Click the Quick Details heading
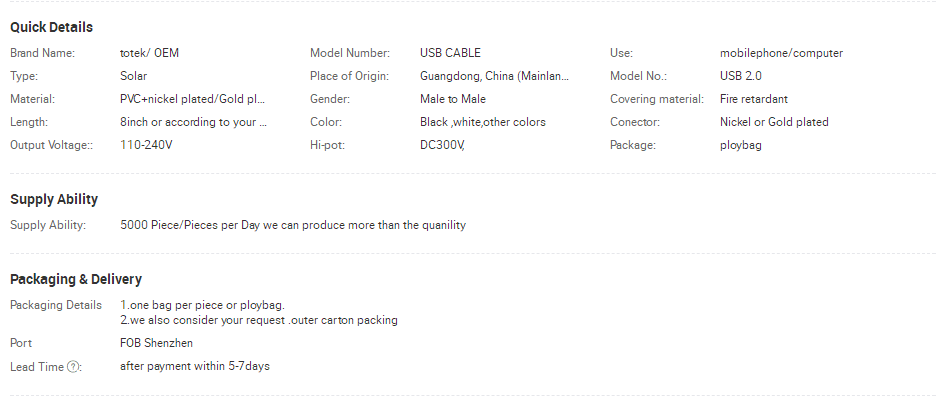 51,28
